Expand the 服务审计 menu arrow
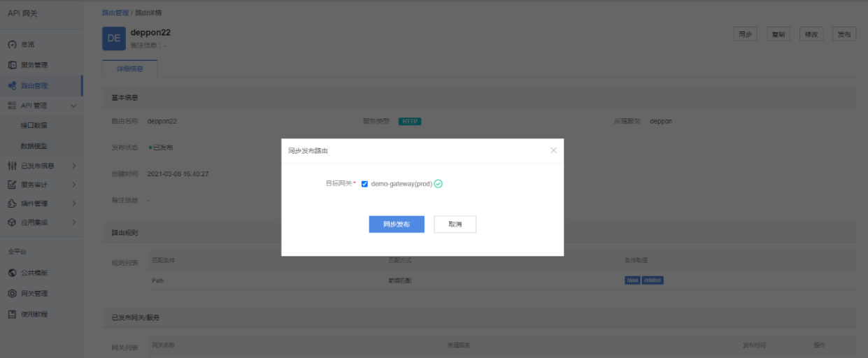 tap(73, 185)
